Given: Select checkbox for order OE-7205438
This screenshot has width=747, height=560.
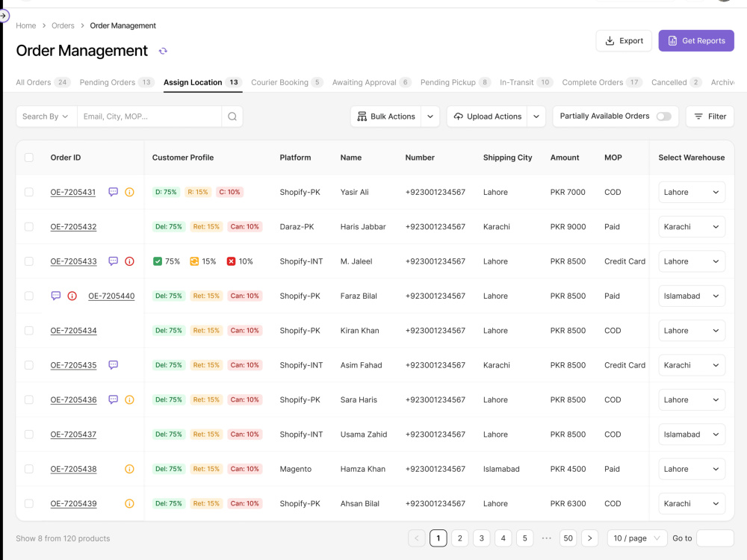Looking at the screenshot, I should click(29, 469).
